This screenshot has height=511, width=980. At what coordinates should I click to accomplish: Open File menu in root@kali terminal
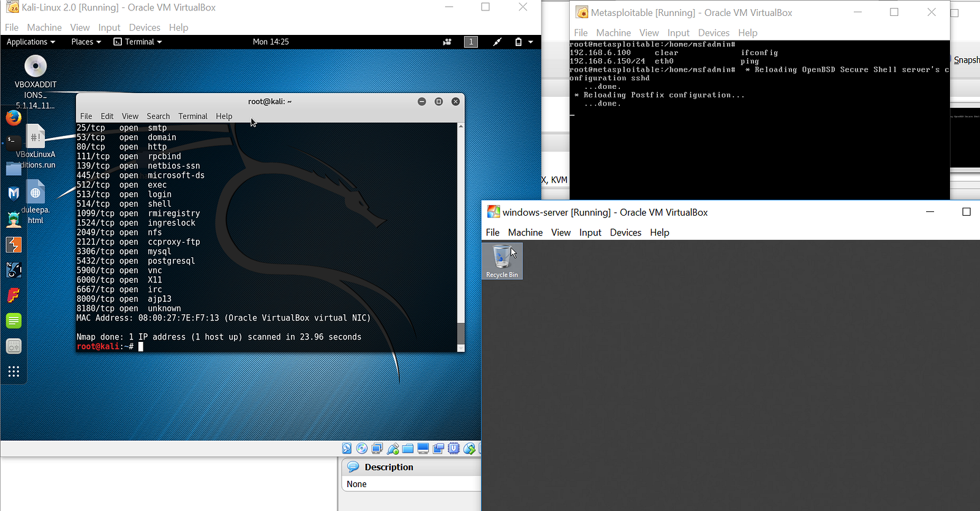coord(86,116)
